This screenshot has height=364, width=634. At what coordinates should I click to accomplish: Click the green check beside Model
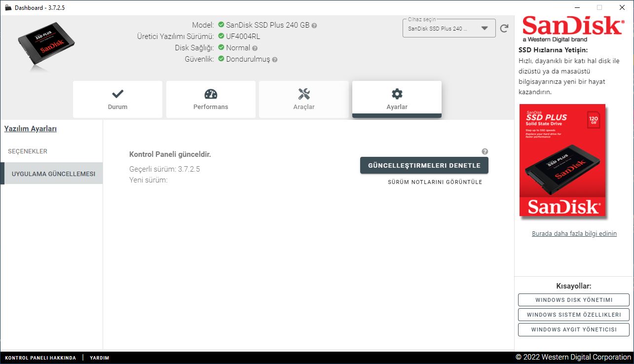pyautogui.click(x=221, y=25)
